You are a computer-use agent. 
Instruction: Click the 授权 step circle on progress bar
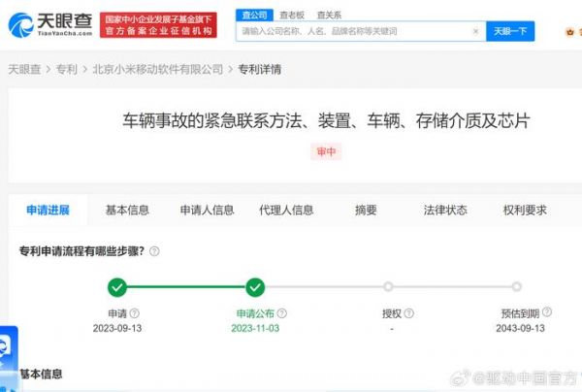pos(388,286)
